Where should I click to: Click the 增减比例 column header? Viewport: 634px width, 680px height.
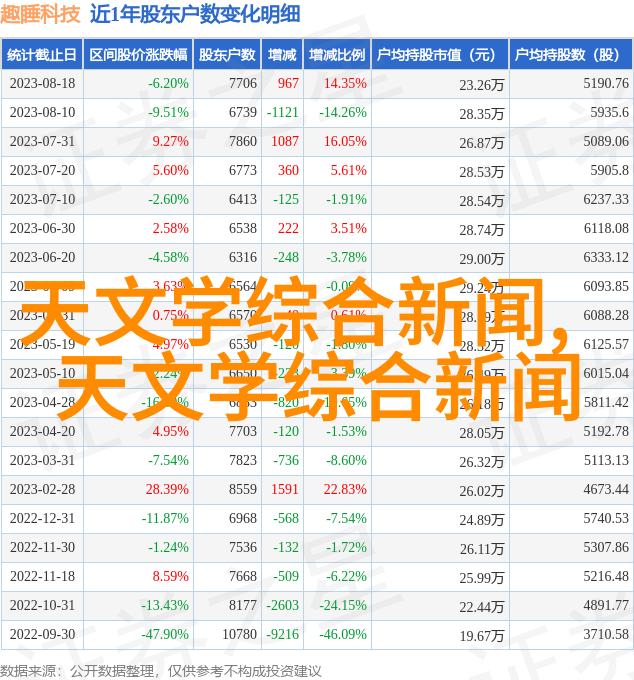tap(336, 55)
